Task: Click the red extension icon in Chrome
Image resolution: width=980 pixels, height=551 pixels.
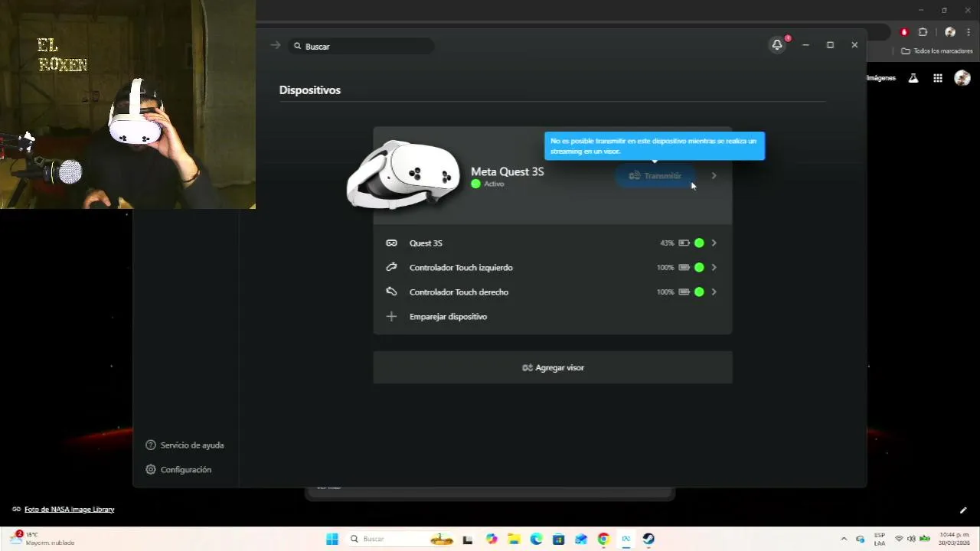Action: click(904, 32)
